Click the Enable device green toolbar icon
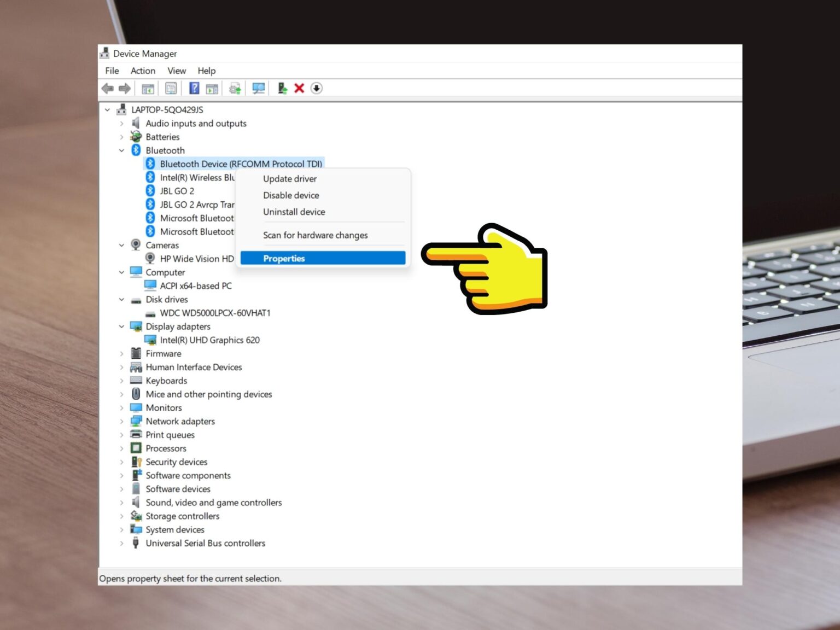 [282, 88]
